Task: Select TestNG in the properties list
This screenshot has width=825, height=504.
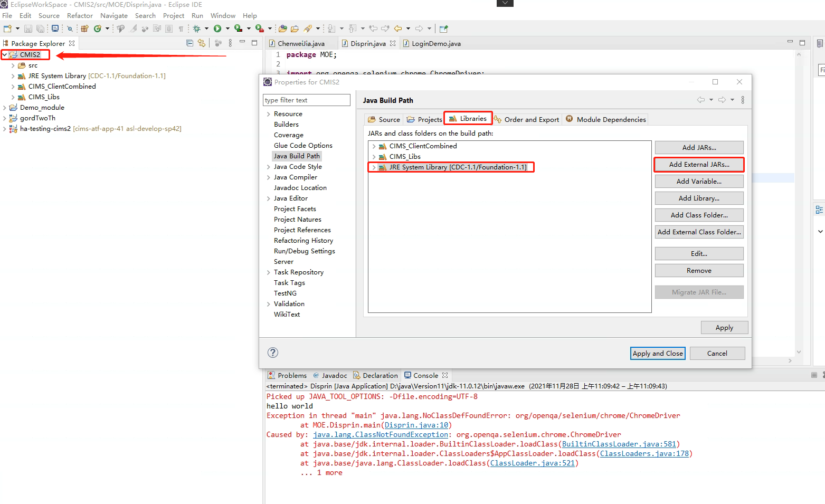Action: [x=285, y=293]
